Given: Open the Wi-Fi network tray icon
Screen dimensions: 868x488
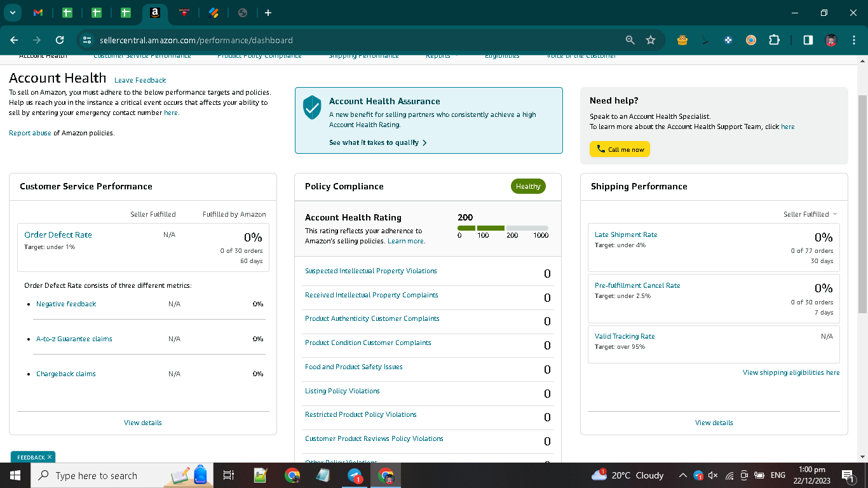Looking at the screenshot, I should pos(729,475).
